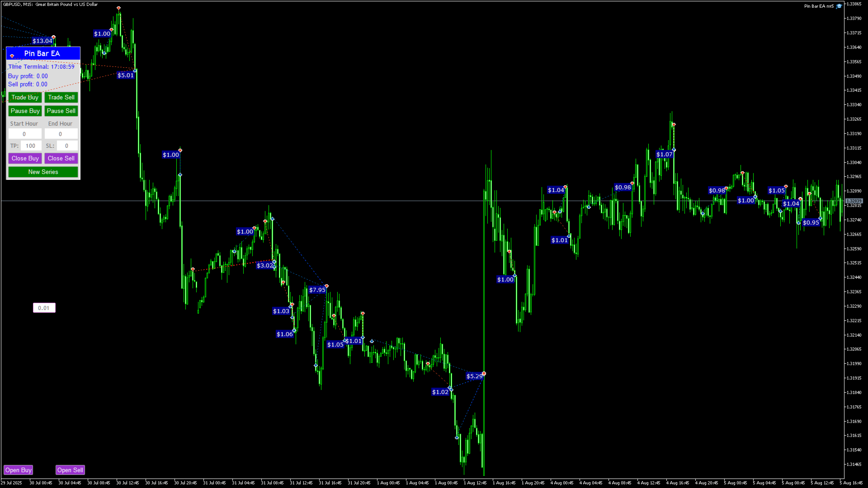Pause buying with Pause Buy button
868x488 pixels.
point(25,111)
